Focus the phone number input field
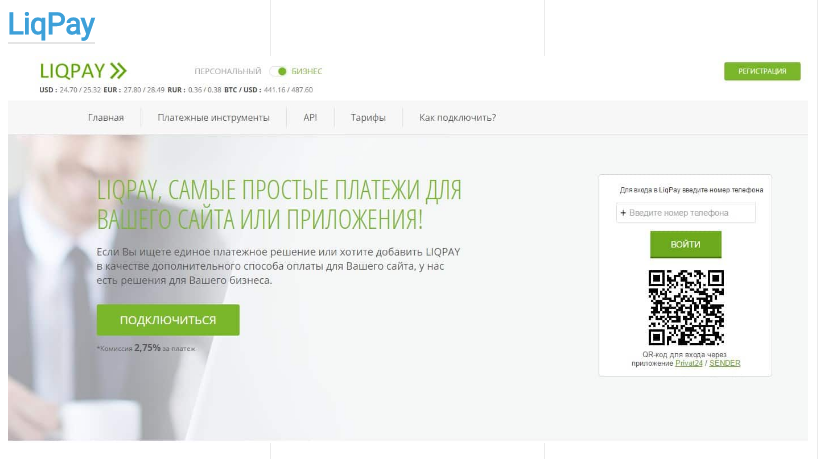The width and height of the screenshot is (819, 459). (686, 213)
